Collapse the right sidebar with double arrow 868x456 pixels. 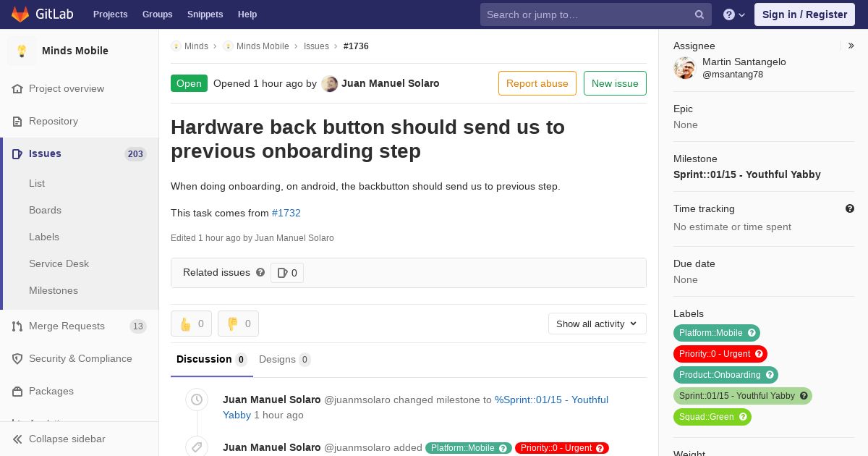point(851,46)
